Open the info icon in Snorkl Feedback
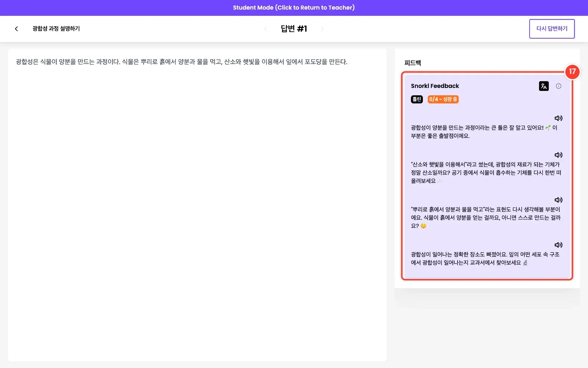This screenshot has height=368, width=588. tap(559, 86)
